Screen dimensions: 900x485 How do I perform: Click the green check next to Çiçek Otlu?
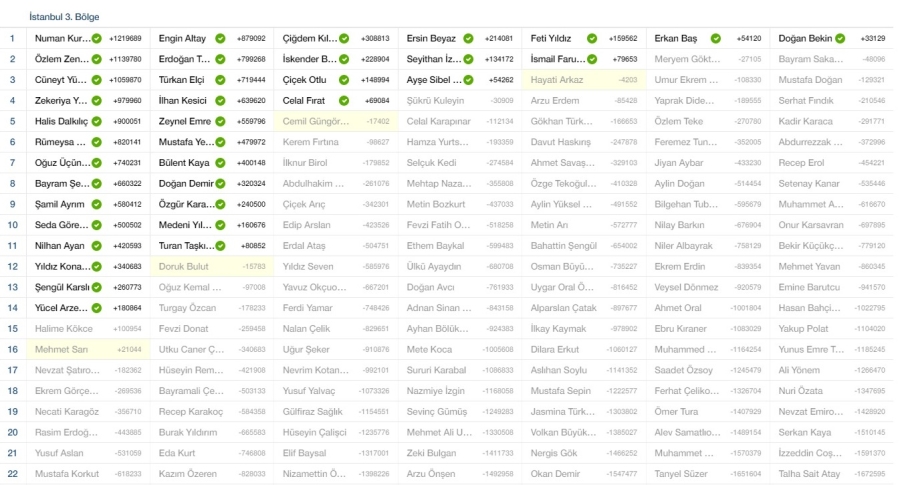[x=344, y=80]
